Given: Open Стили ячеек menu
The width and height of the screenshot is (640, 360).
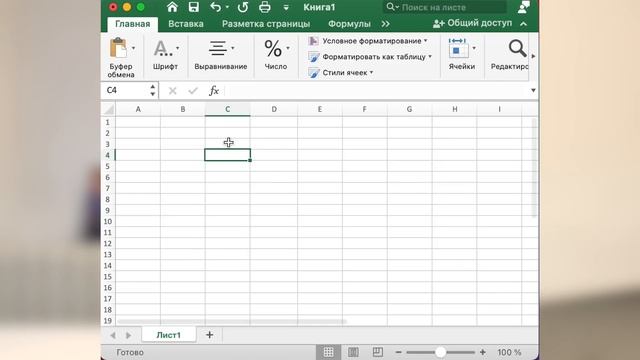Looking at the screenshot, I should [x=341, y=73].
